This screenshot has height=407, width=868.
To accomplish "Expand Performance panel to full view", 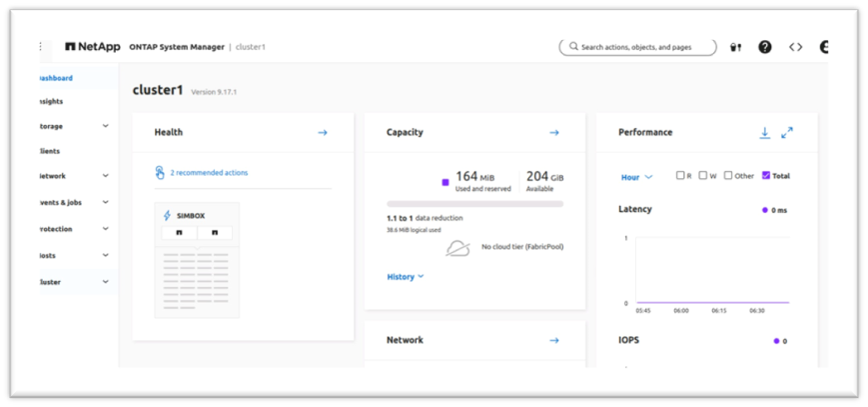I will (x=787, y=133).
